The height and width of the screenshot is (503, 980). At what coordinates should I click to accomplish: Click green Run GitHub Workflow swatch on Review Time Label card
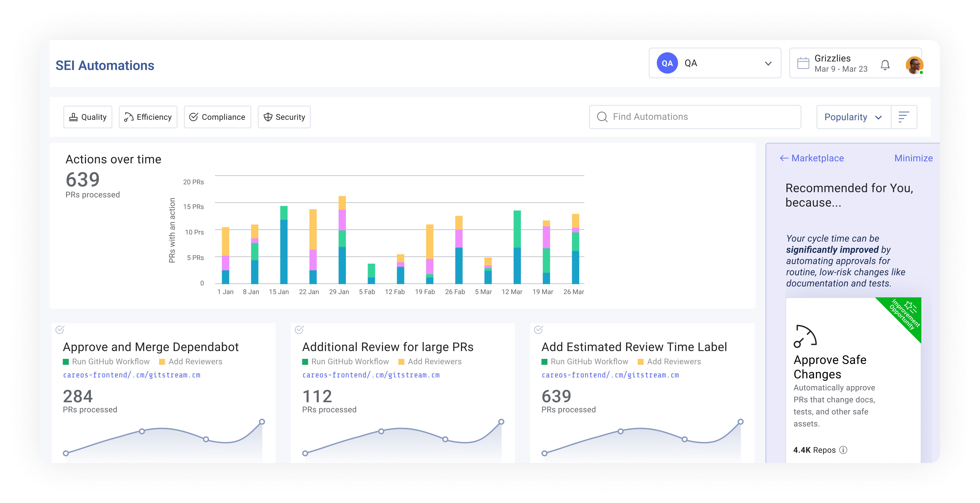544,362
